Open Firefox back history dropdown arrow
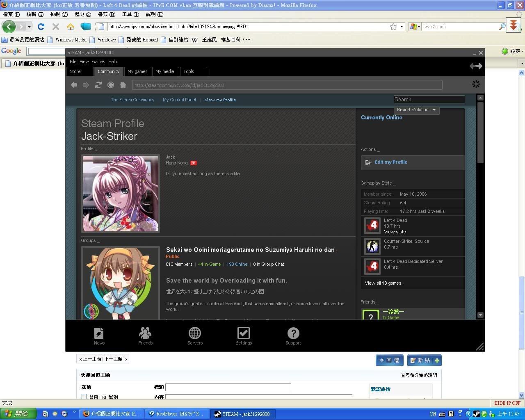 point(29,27)
